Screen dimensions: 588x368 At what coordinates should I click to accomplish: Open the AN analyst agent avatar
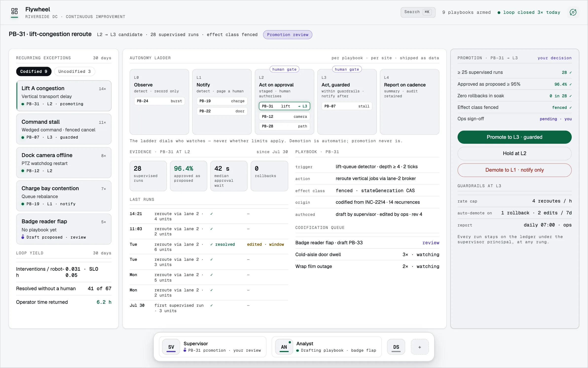click(284, 347)
